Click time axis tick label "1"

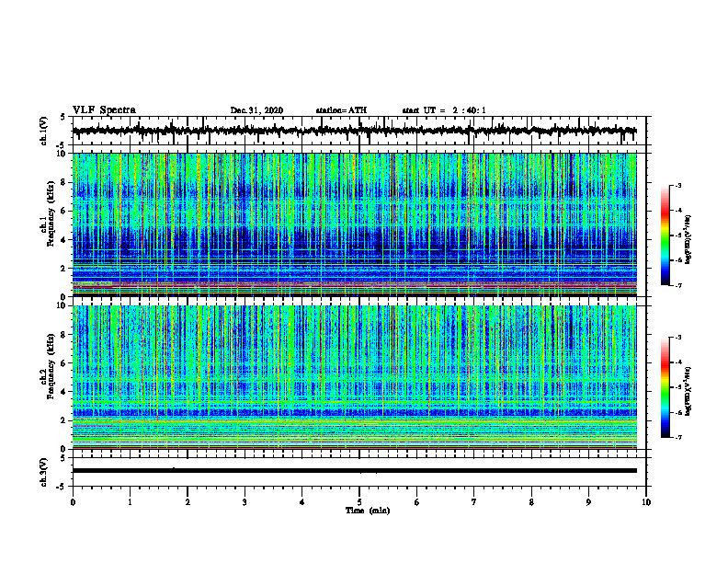(130, 502)
